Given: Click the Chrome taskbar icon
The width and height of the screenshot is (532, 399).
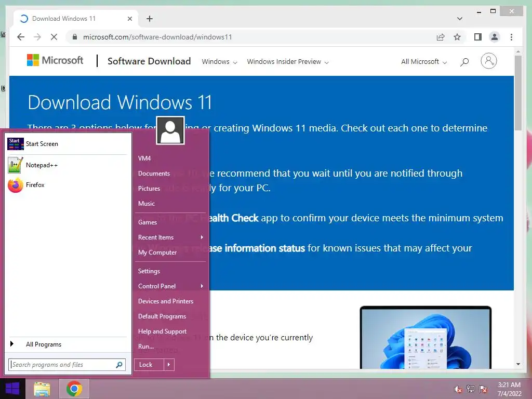Looking at the screenshot, I should point(74,389).
